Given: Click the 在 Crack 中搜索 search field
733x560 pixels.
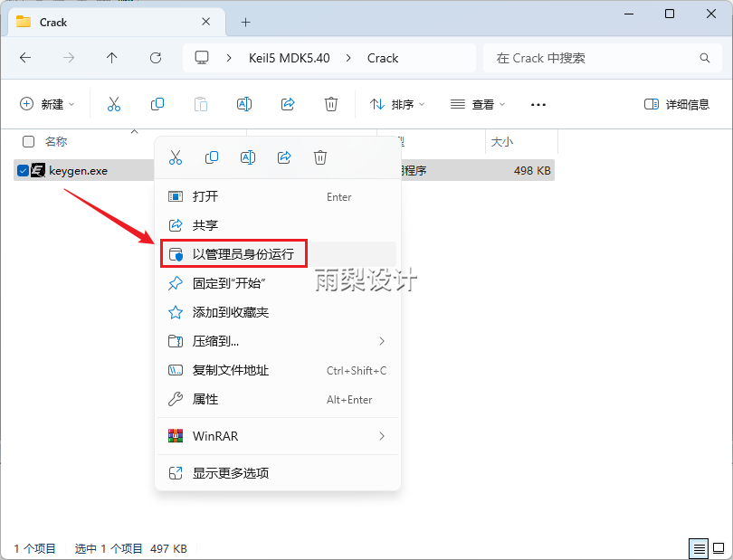Looking at the screenshot, I should pyautogui.click(x=603, y=58).
